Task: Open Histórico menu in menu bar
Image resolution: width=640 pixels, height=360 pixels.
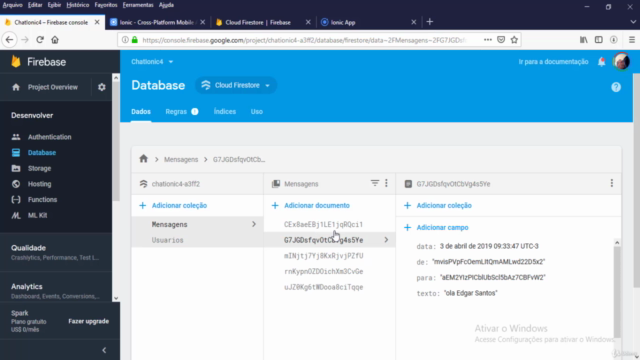Action: 78,5
